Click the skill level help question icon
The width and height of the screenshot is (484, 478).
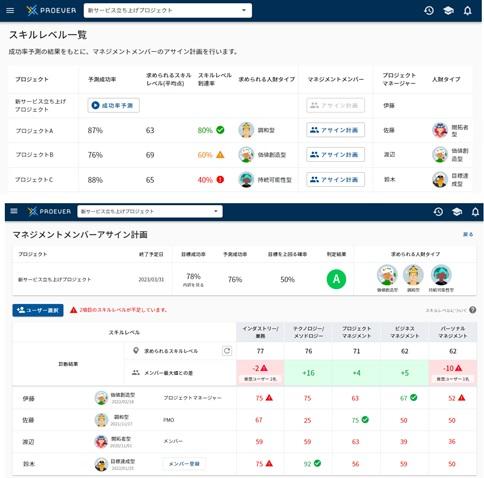[473, 310]
